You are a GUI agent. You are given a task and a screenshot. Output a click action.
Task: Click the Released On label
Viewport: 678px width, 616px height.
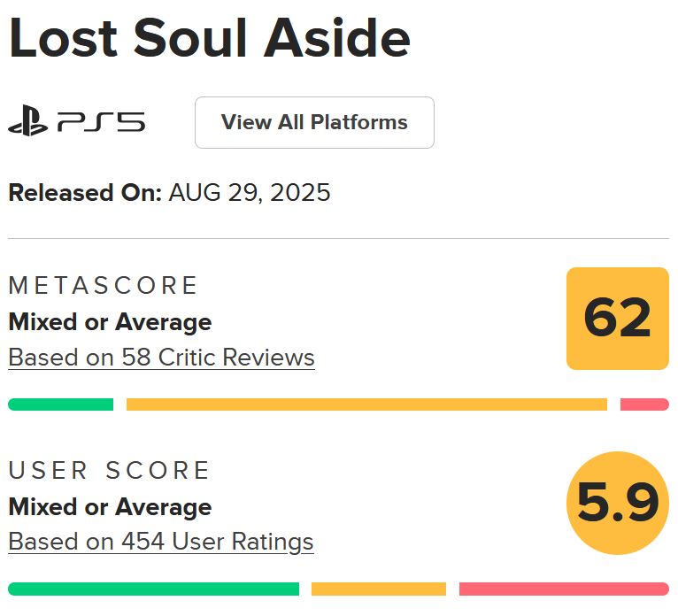pos(85,192)
